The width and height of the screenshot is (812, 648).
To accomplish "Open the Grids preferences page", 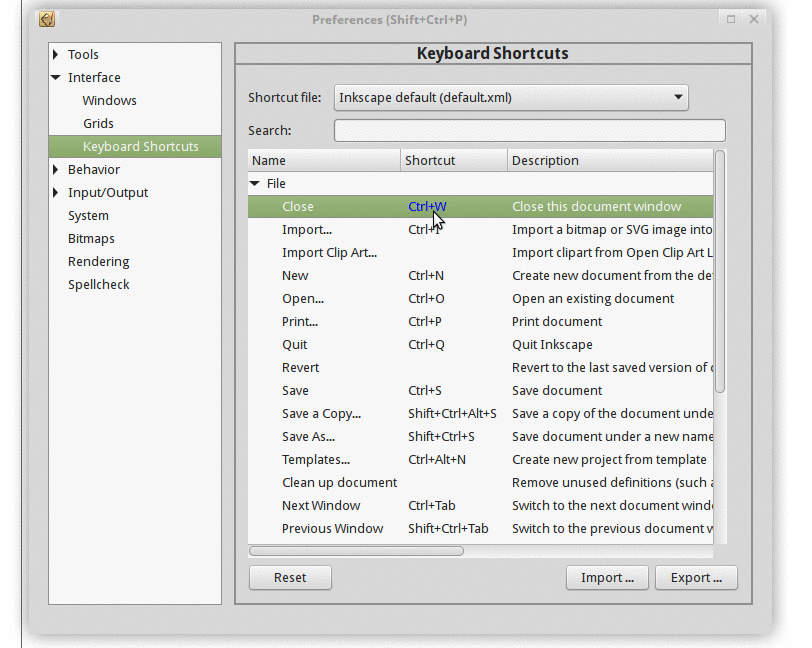I will point(98,124).
